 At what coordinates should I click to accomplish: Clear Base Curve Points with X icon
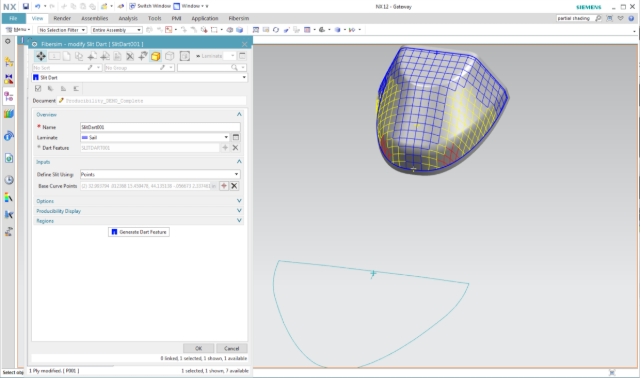point(234,186)
